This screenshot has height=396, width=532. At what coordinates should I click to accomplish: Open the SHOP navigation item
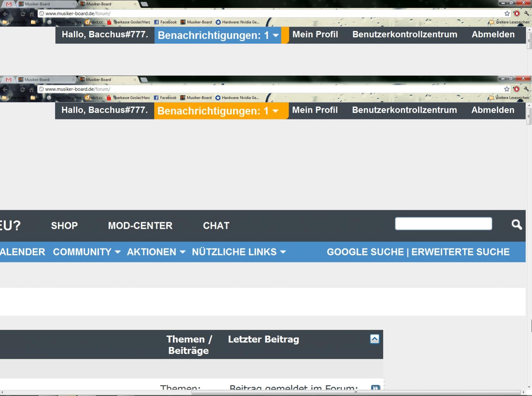64,226
